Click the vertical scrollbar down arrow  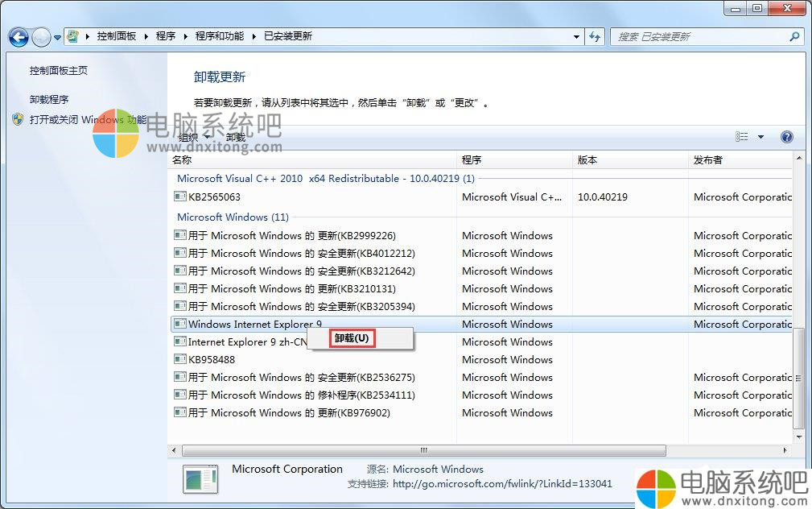[x=799, y=437]
